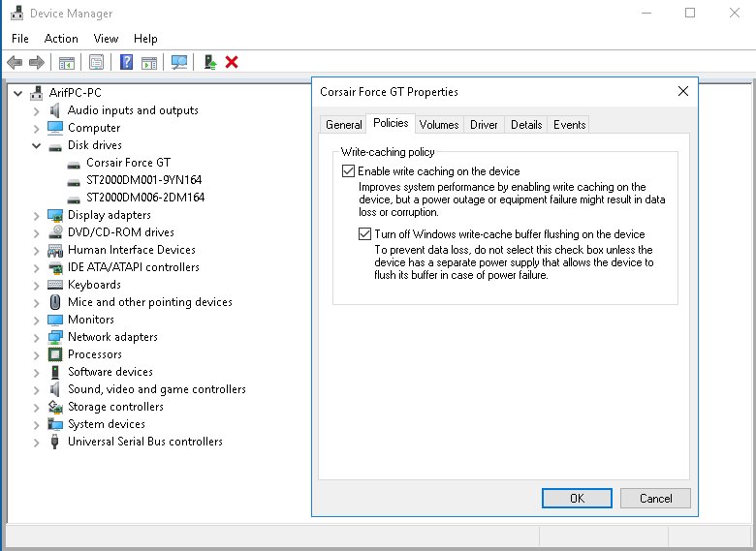
Task: Select the ArifPC-PC computer root icon
Action: point(36,92)
